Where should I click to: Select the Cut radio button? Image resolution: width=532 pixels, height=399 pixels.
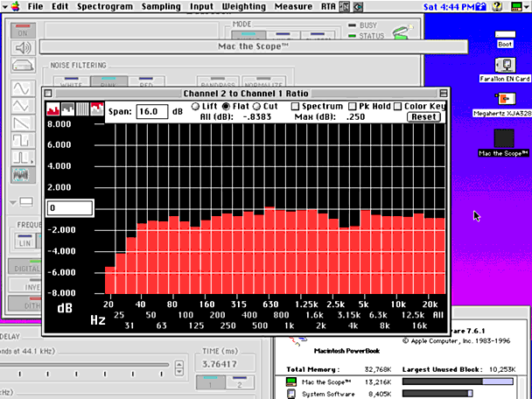256,106
